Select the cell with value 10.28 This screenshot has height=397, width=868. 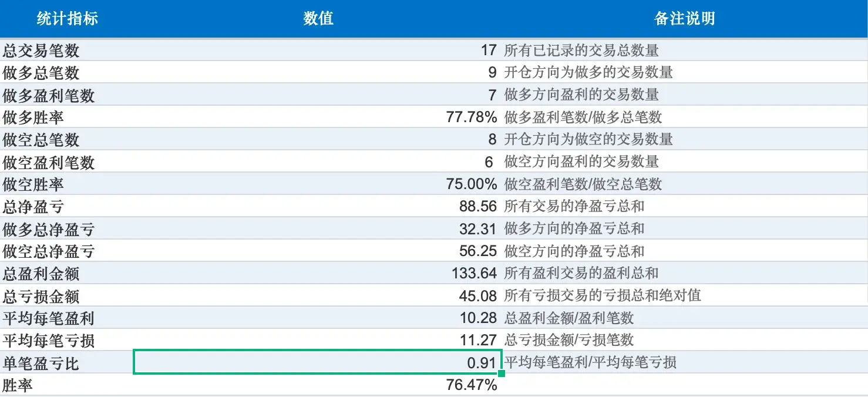[318, 318]
